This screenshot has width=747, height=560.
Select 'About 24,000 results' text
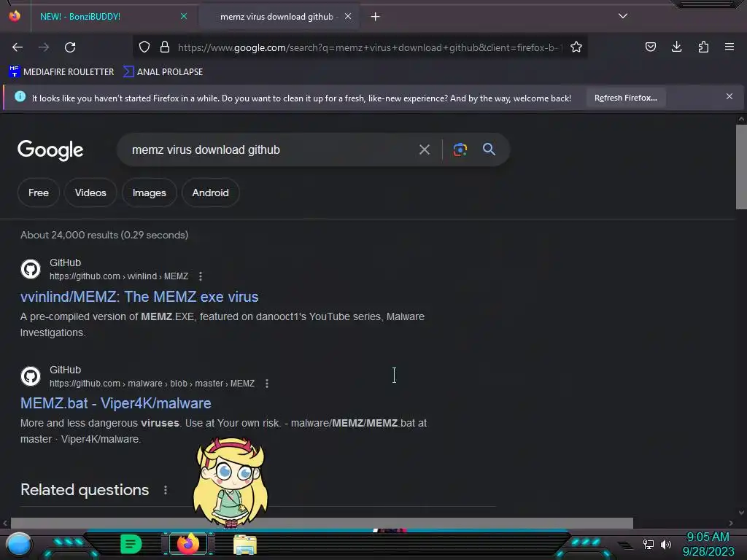coord(69,235)
